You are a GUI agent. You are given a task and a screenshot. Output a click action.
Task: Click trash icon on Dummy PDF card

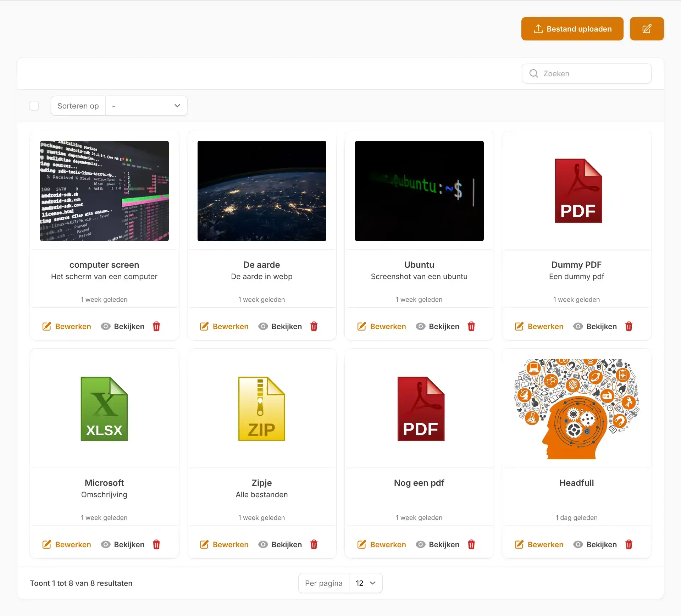click(629, 326)
